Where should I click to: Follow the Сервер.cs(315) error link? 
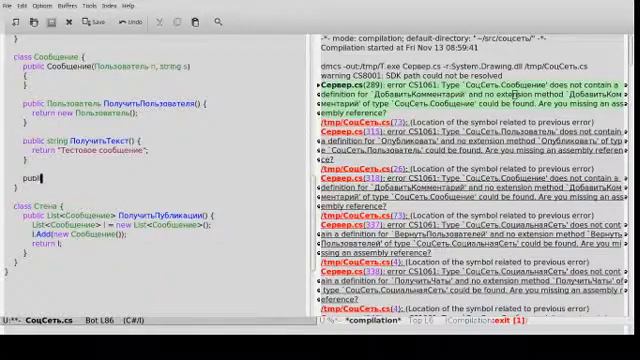tap(352, 131)
